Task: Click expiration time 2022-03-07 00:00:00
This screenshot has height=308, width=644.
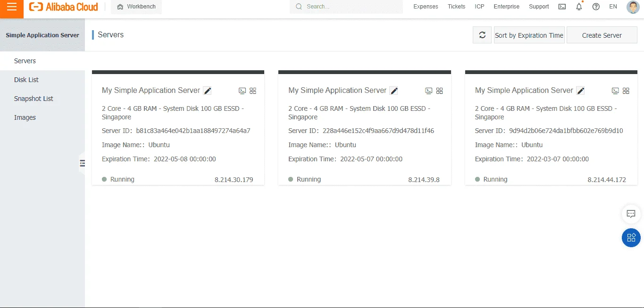Action: tap(558, 159)
